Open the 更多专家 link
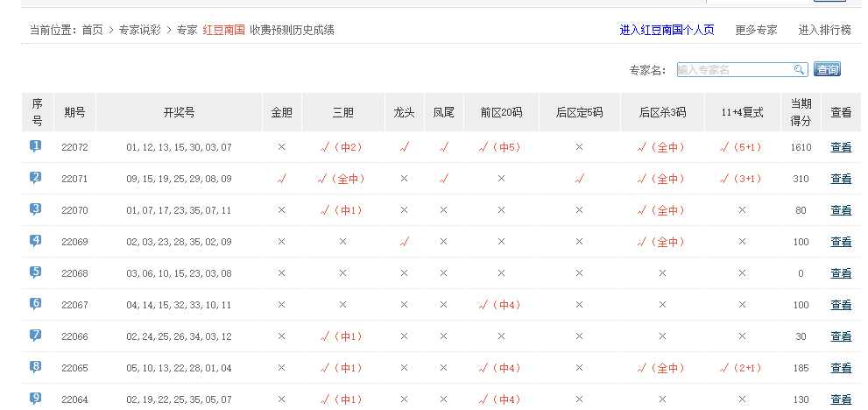Image resolution: width=868 pixels, height=410 pixels. 756,30
